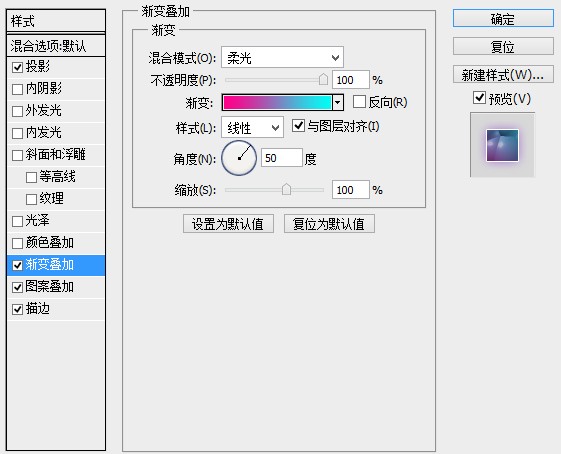Enable the 内阴影 effect checkbox

[x=18, y=89]
